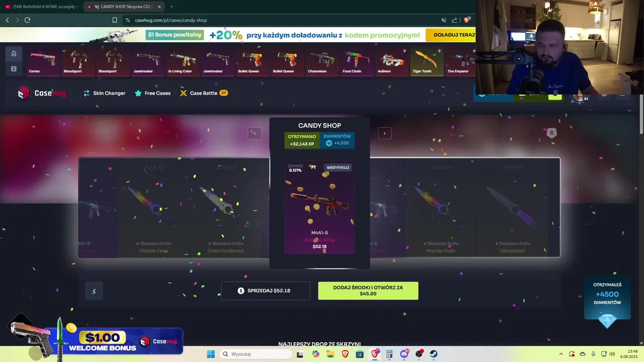
Task: Open the Cortex drop in live feed
Action: [42, 61]
